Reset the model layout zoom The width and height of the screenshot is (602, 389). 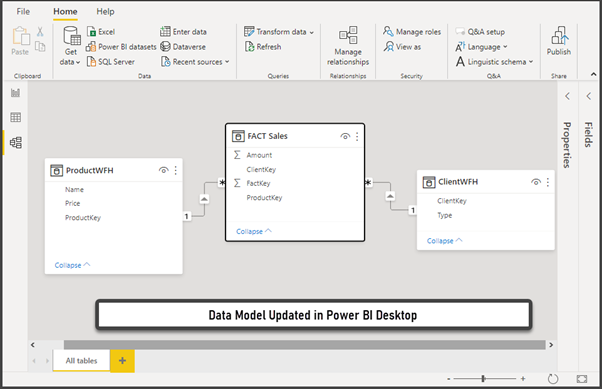coord(553,379)
